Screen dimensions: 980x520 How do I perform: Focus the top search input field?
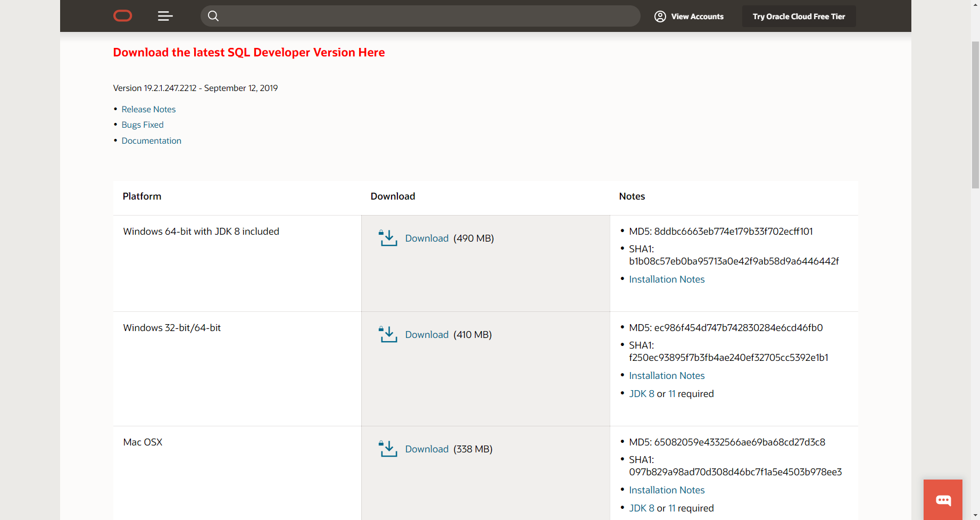click(x=420, y=16)
